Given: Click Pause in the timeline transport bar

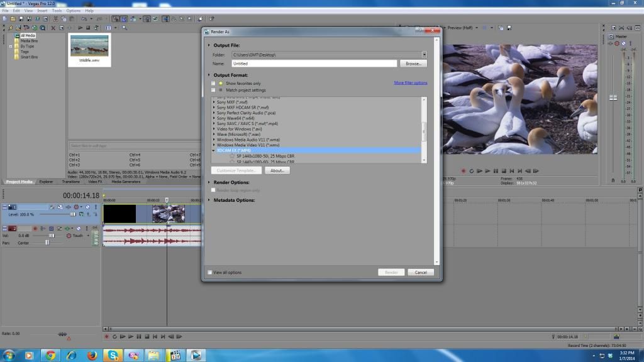Looking at the screenshot, I should click(x=139, y=337).
